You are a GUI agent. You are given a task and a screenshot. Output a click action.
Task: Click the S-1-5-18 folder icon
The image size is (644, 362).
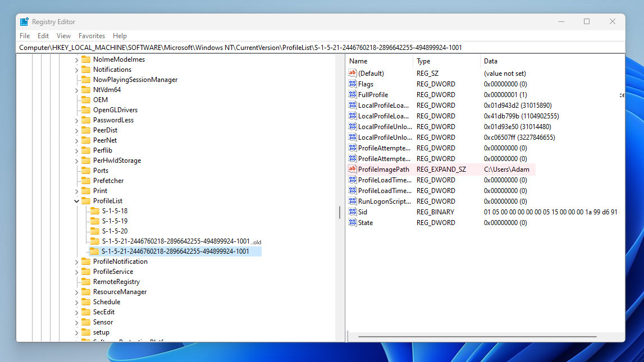[x=95, y=211]
